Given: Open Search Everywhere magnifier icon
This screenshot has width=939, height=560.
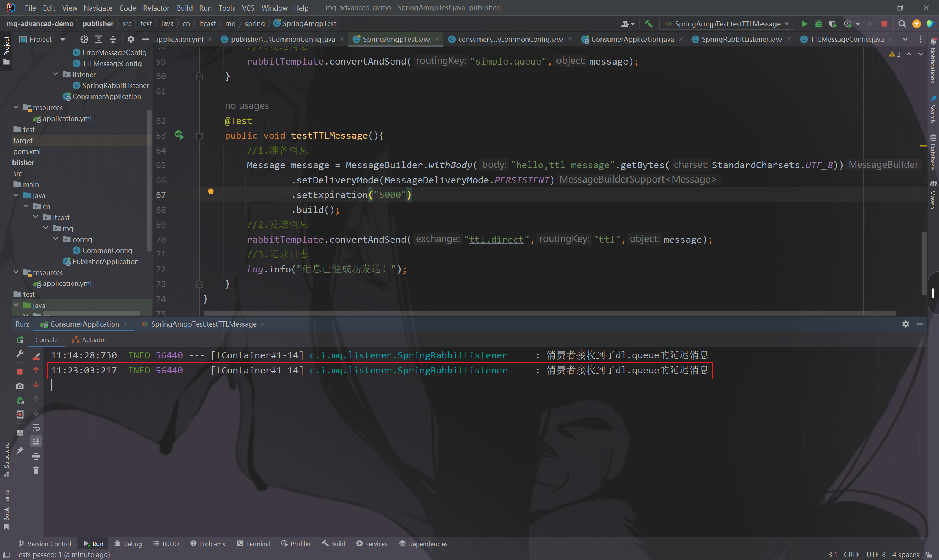Looking at the screenshot, I should pyautogui.click(x=902, y=24).
